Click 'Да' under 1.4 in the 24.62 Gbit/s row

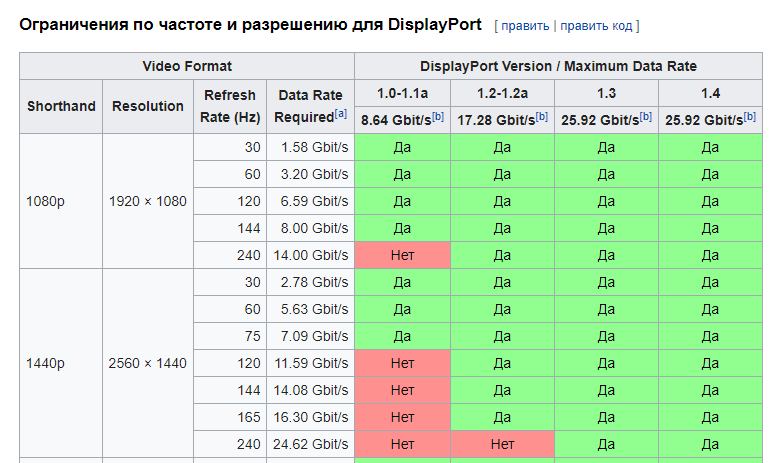(x=710, y=444)
